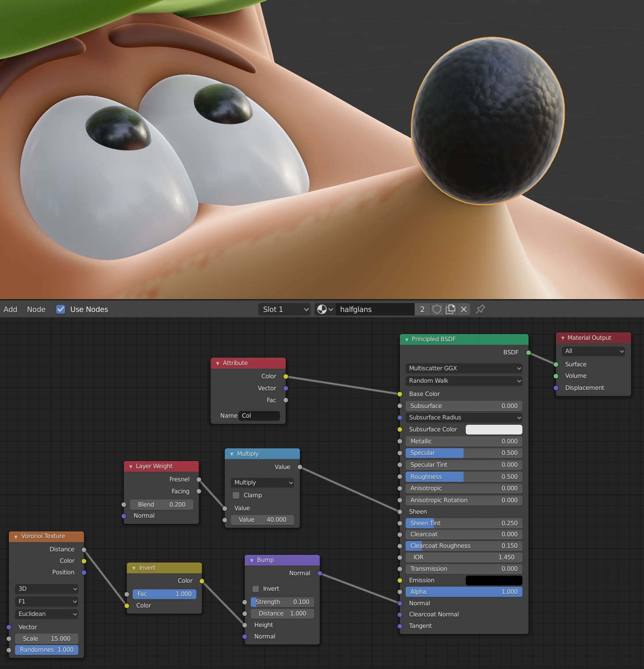Pin the material in the node editor header
This screenshot has height=669, width=644.
480,309
